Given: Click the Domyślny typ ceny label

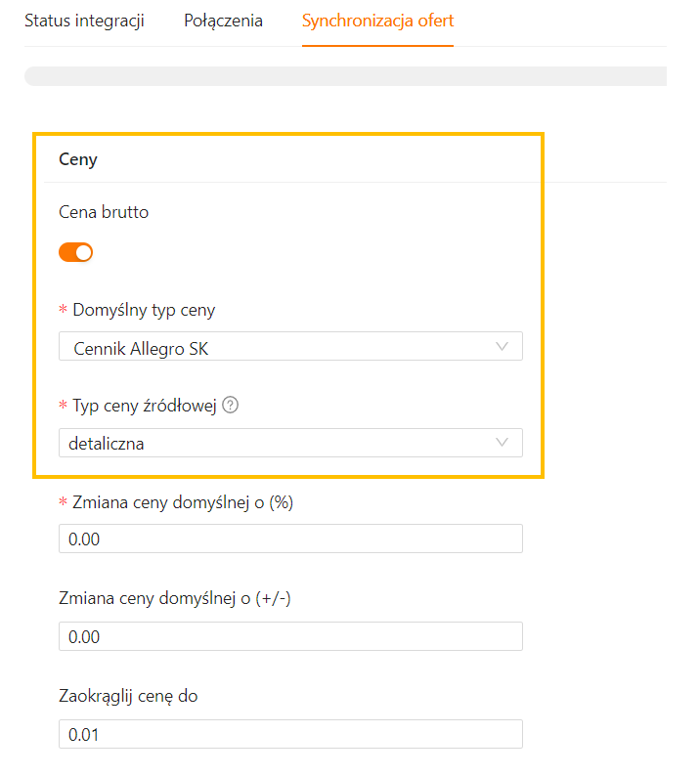Looking at the screenshot, I should point(144,310).
